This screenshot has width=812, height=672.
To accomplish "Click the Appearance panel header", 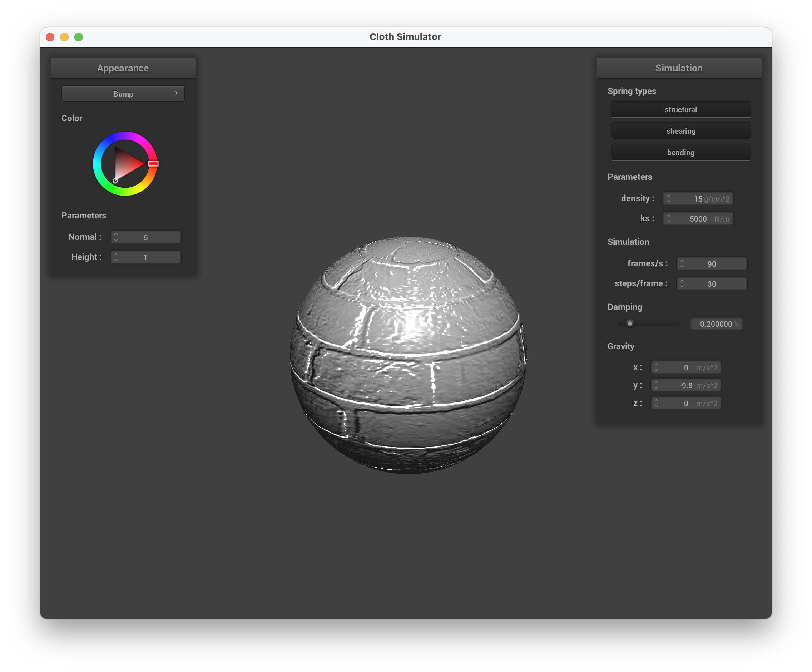I will (x=123, y=68).
